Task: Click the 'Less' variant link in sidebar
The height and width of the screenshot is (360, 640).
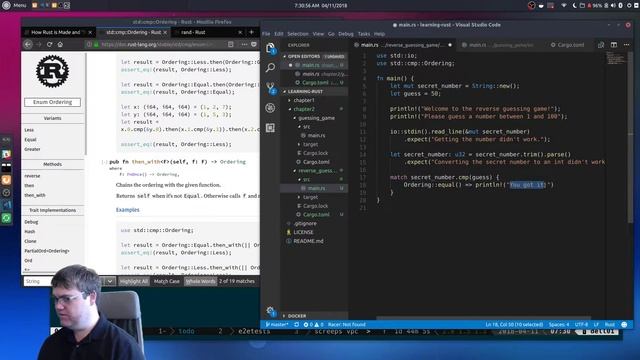Action: click(29, 130)
